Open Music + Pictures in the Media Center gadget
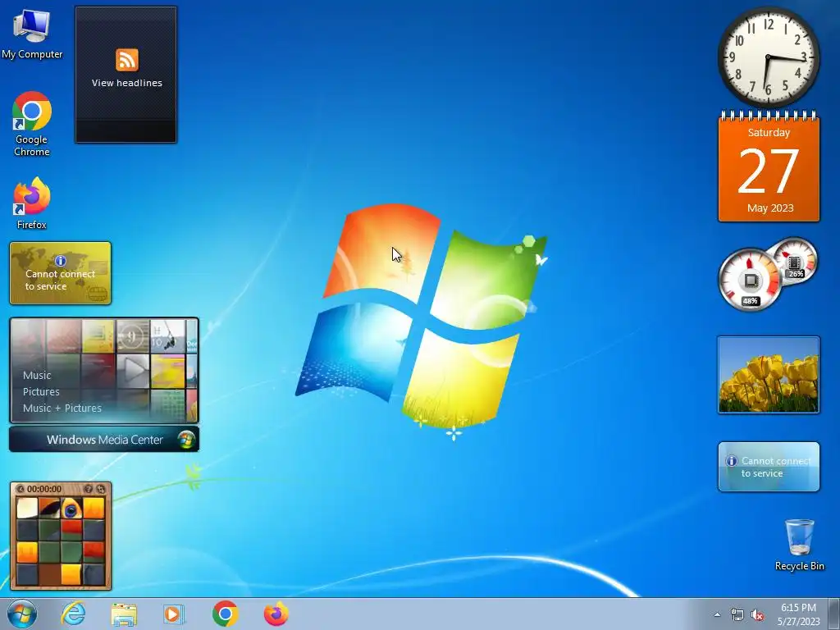Viewport: 840px width, 630px height. click(62, 409)
